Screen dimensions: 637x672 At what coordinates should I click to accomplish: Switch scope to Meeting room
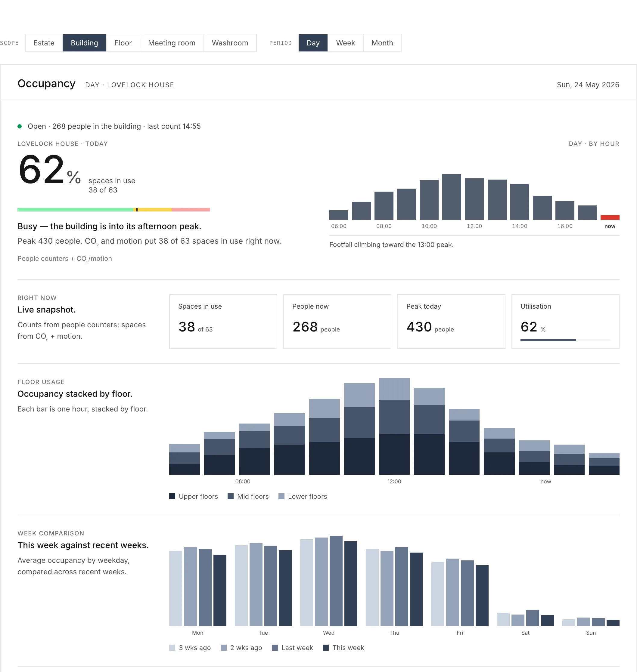(172, 43)
